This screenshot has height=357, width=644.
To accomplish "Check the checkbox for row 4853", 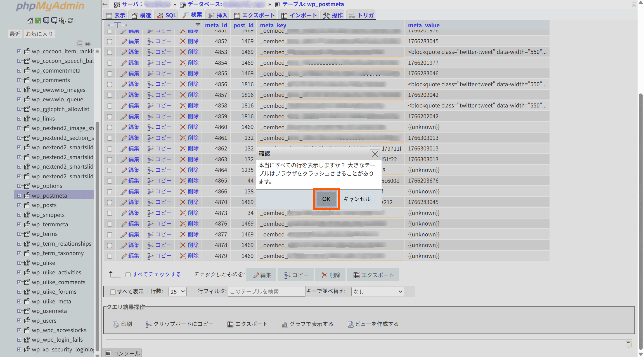I will [x=110, y=52].
